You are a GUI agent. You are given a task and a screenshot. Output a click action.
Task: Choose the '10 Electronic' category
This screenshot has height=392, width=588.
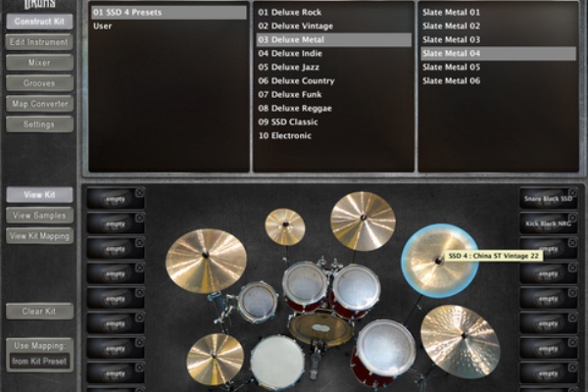pyautogui.click(x=334, y=135)
